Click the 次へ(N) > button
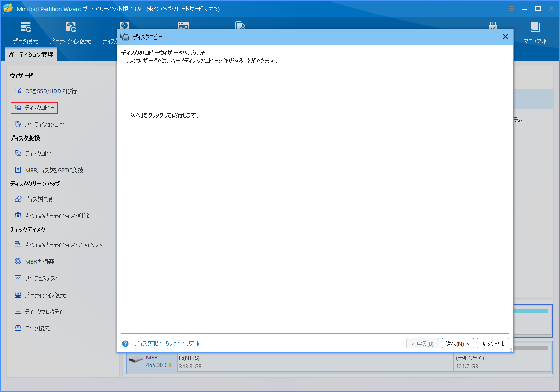 [458, 344]
